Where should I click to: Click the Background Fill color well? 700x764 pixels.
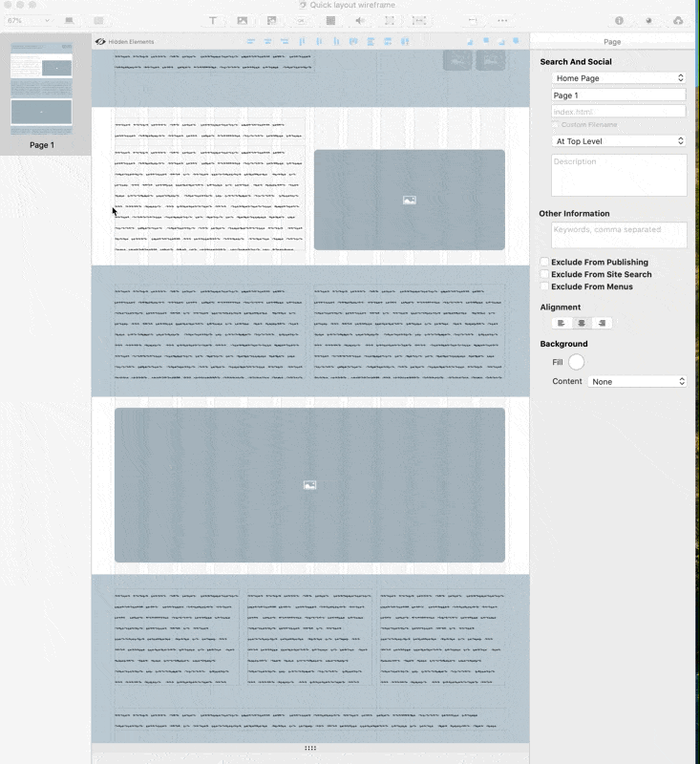[576, 362]
